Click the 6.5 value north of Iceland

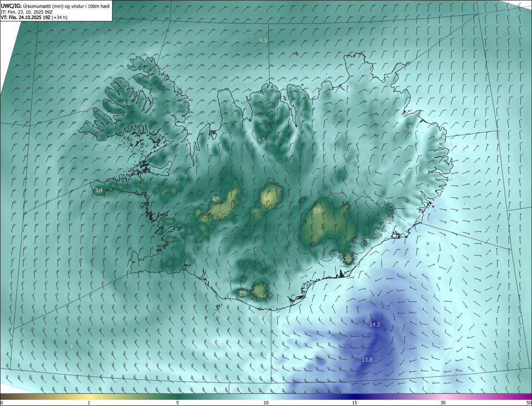click(x=263, y=40)
